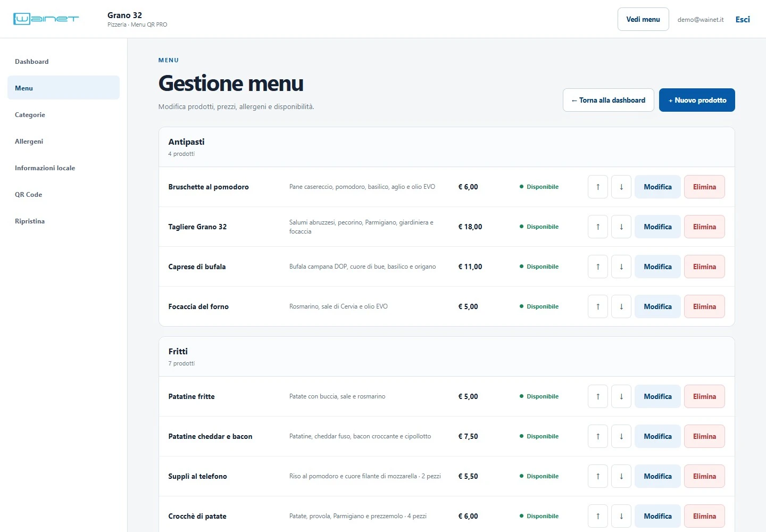
Task: Move Patatine fritte down
Action: pyautogui.click(x=621, y=396)
